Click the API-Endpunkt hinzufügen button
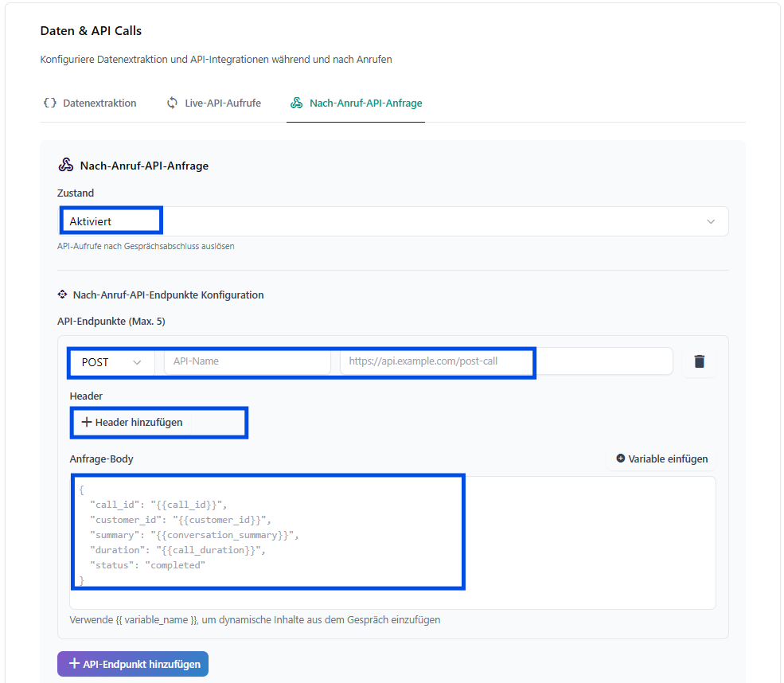The height and width of the screenshot is (683, 784). tap(133, 664)
